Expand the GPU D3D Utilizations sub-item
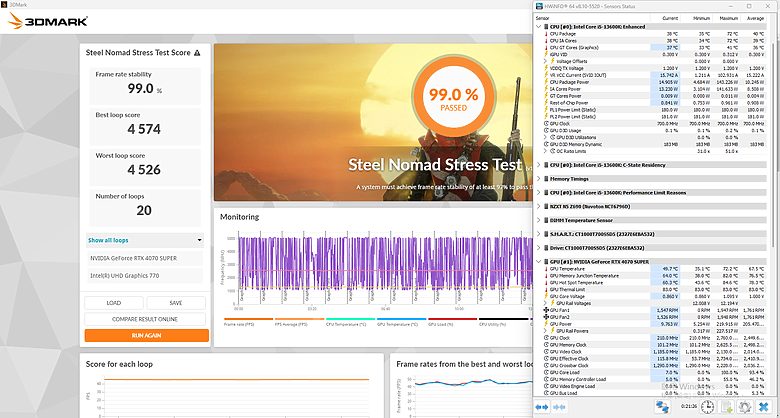This screenshot has width=780, height=418. click(x=546, y=137)
